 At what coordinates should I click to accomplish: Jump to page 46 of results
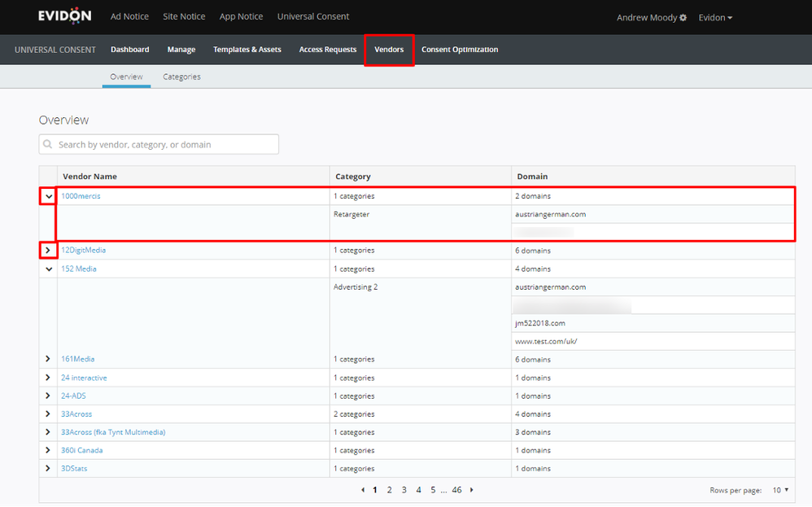coord(456,490)
